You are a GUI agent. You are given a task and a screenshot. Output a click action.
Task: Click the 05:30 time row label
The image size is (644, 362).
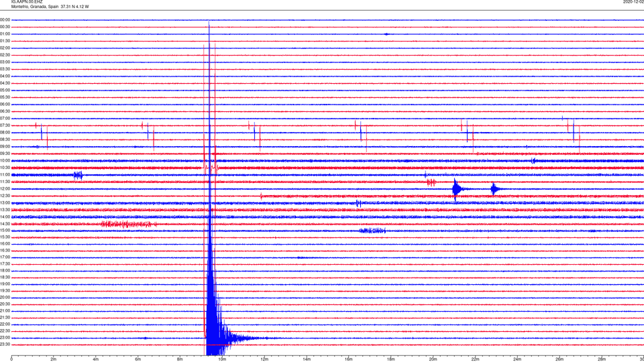(x=5, y=97)
